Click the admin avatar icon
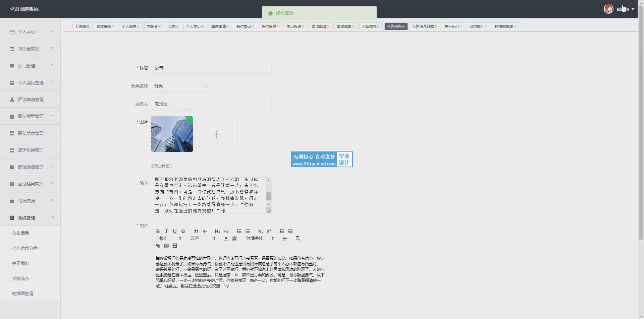The height and width of the screenshot is (319, 644). [x=608, y=9]
